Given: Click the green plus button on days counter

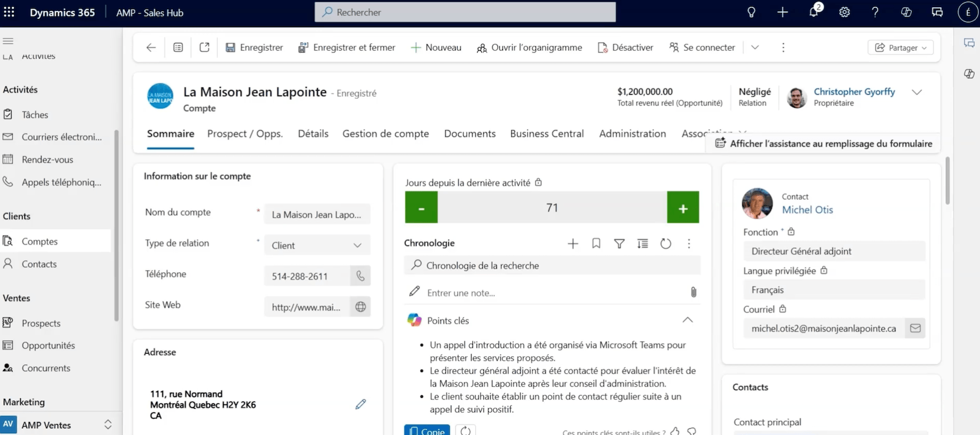Looking at the screenshot, I should point(683,207).
